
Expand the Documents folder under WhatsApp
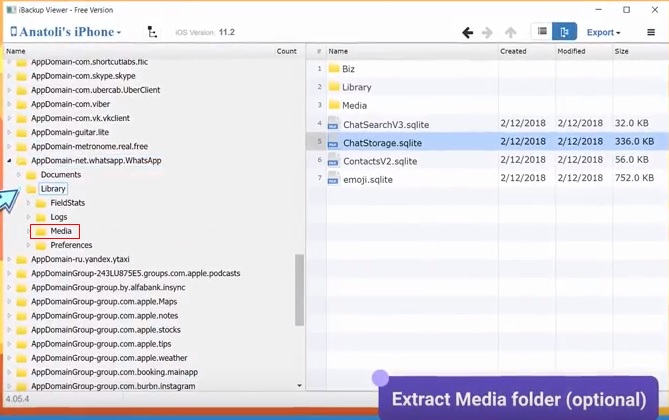19,175
